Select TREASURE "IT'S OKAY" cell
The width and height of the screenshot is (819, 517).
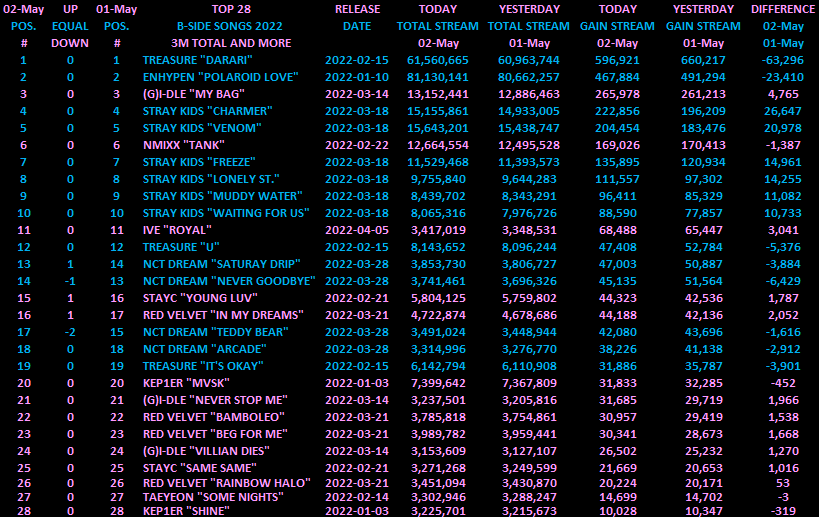click(x=203, y=366)
